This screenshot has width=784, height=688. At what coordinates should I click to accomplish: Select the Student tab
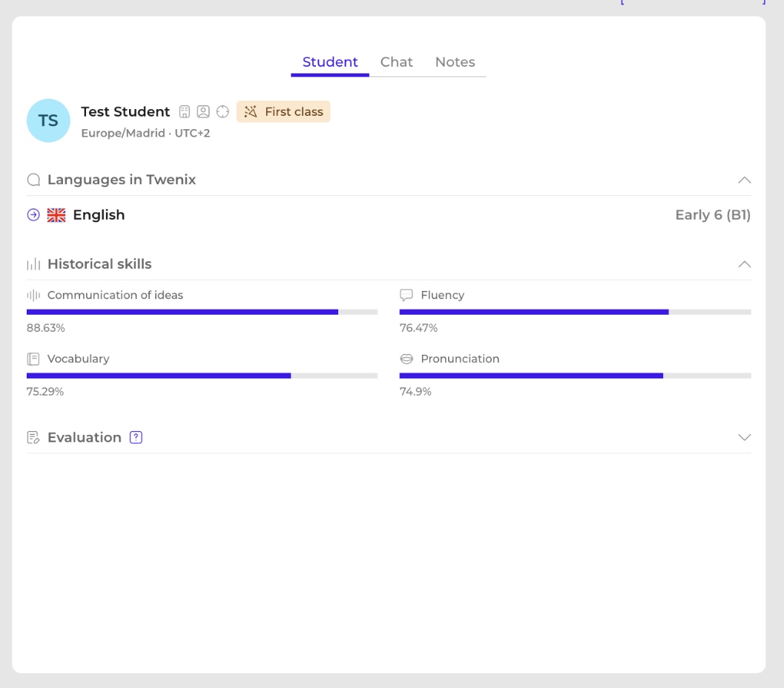click(x=330, y=62)
